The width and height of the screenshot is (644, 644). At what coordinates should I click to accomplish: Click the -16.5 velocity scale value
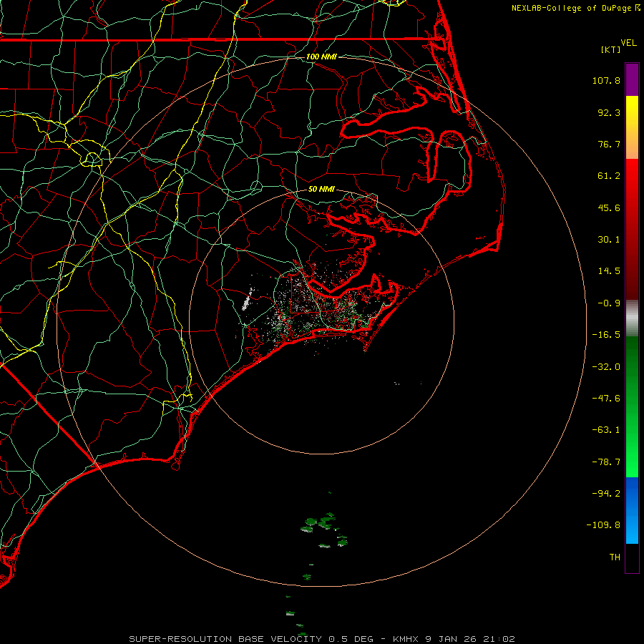point(606,335)
